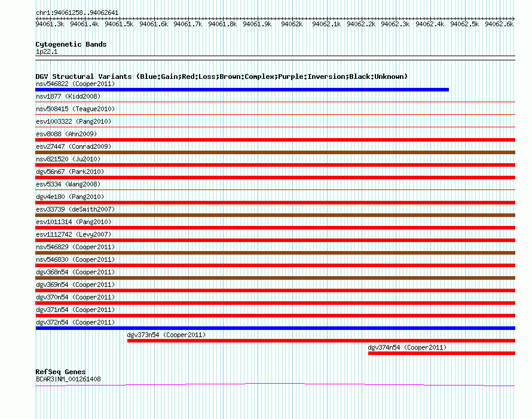Viewport: 532px width, 419px height.
Task: Click the red dgv374n54 loss bar
Action: tap(442, 353)
